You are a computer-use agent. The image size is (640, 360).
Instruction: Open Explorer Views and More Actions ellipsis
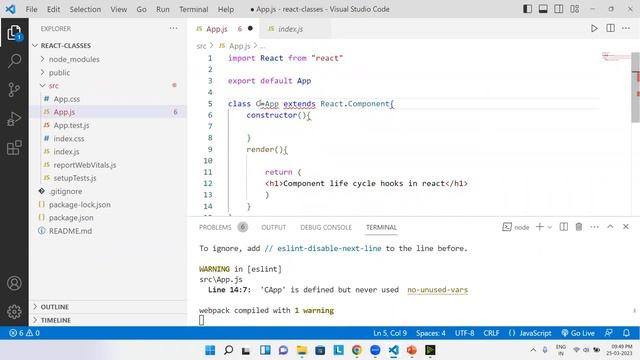pyautogui.click(x=173, y=28)
